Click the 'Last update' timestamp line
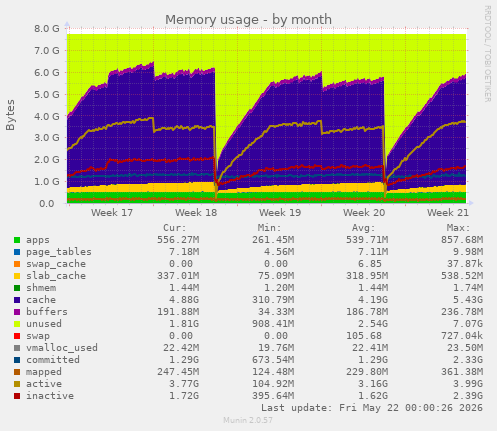Screen dimensions: 497x431 372,408
